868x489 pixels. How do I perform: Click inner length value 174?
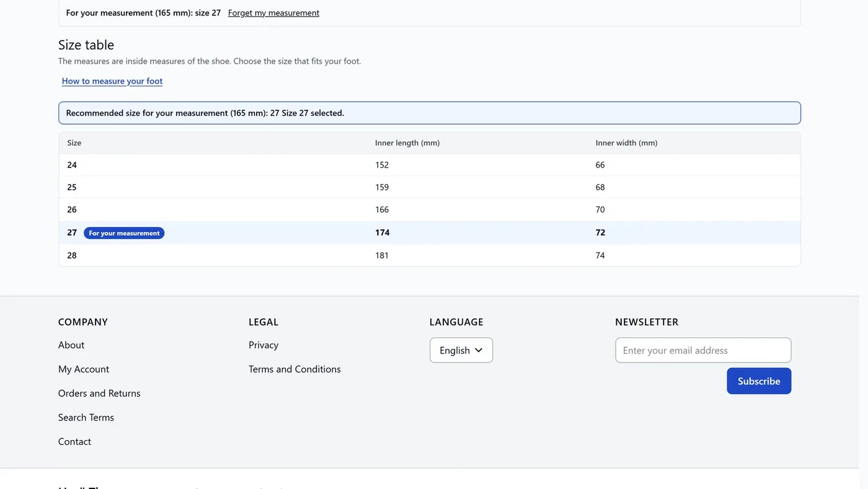point(383,233)
